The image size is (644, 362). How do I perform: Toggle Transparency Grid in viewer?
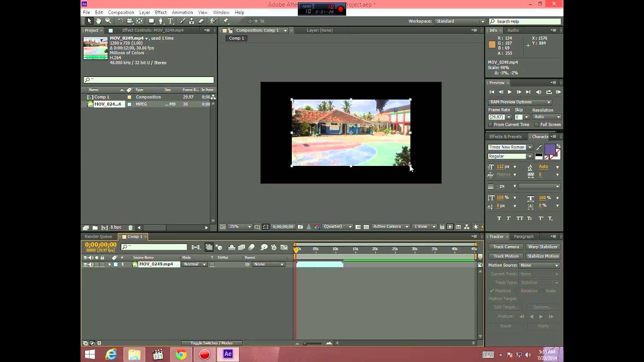[366, 227]
